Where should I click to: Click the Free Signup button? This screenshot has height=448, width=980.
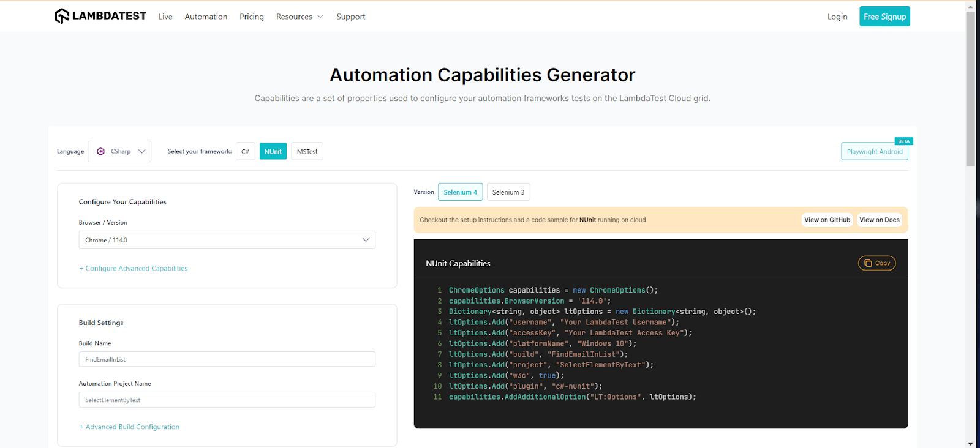[884, 17]
